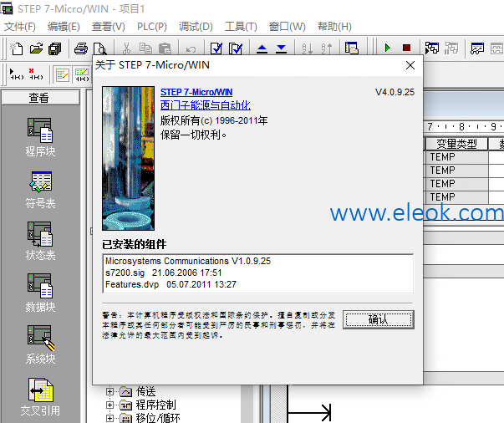This screenshot has width=504, height=423.
Task: Click the Print icon in toolbar
Action: tap(81, 48)
